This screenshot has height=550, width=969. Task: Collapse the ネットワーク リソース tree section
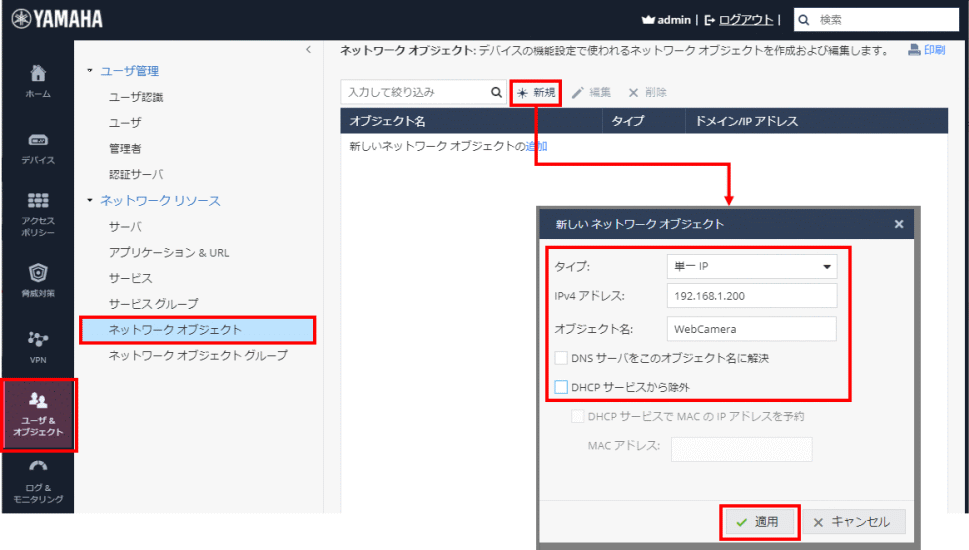tap(90, 201)
